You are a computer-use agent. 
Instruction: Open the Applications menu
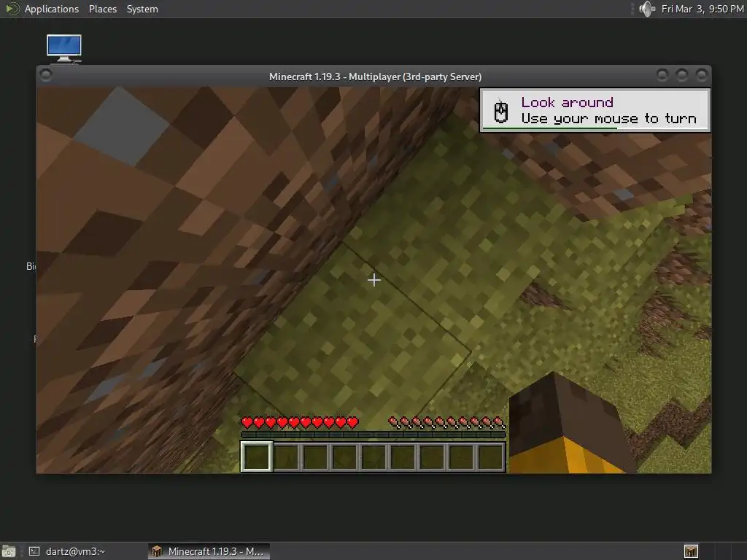[52, 9]
